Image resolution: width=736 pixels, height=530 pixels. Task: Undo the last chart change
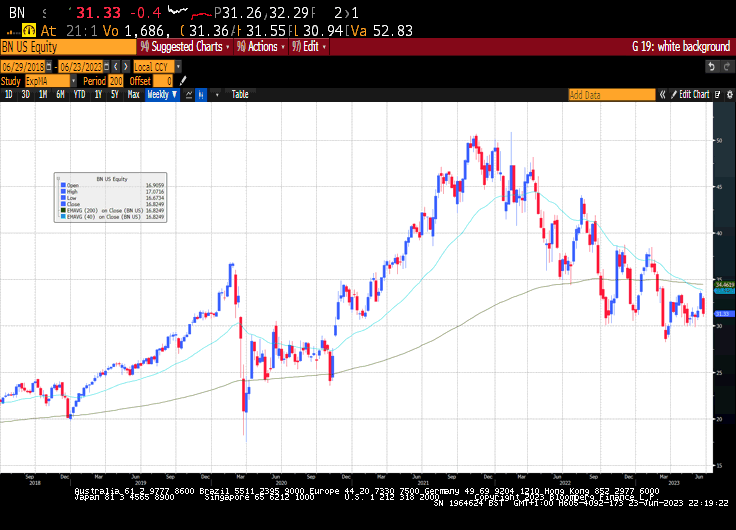coord(712,67)
